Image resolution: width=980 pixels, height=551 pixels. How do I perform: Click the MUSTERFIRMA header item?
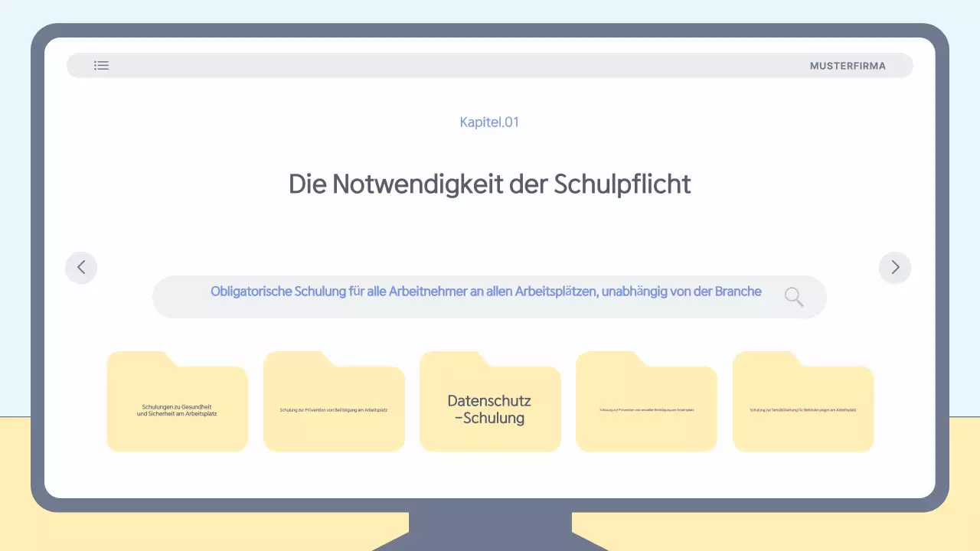pyautogui.click(x=848, y=65)
